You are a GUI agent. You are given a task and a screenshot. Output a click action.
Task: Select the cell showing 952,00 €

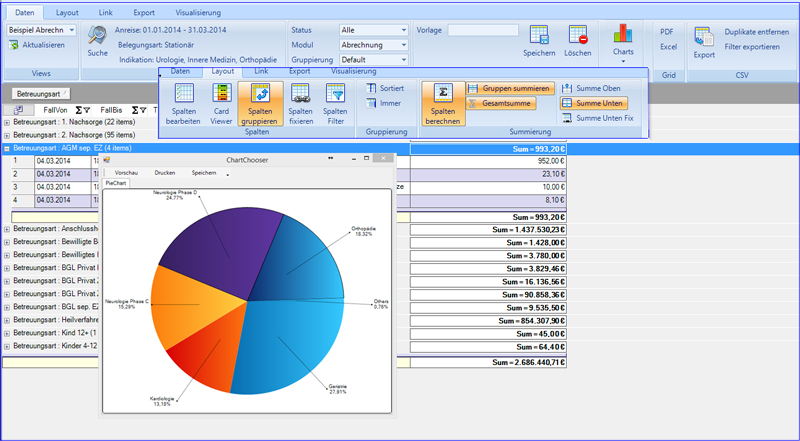point(488,161)
